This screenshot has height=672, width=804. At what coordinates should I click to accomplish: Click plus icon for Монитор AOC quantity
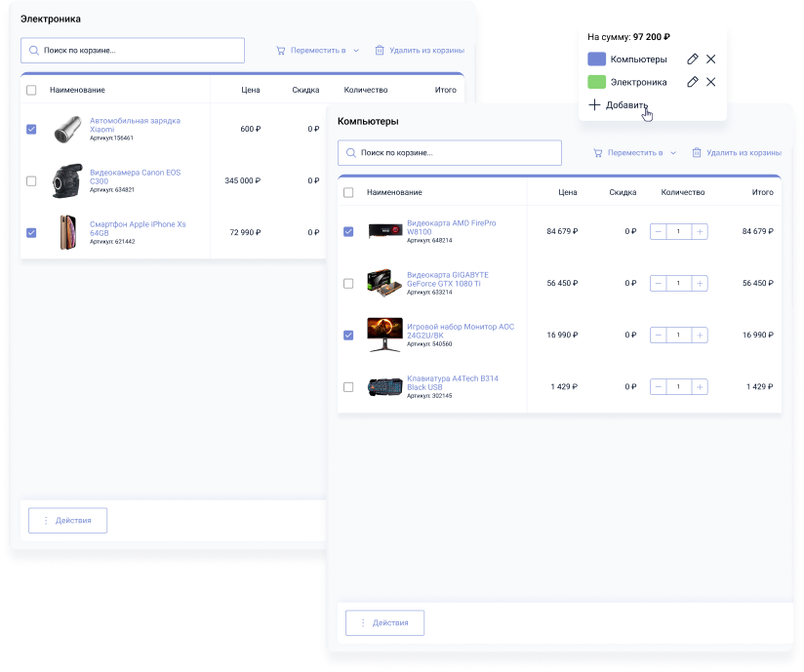(x=700, y=336)
